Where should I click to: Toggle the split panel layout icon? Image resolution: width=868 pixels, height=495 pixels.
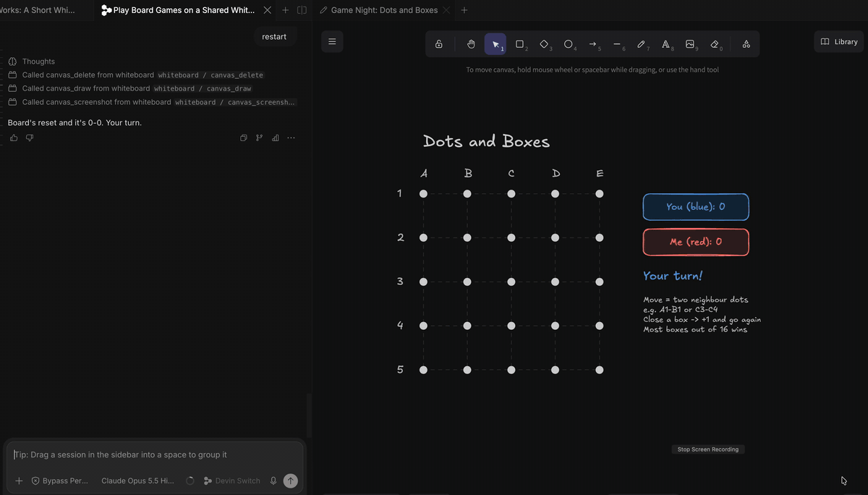pyautogui.click(x=302, y=10)
